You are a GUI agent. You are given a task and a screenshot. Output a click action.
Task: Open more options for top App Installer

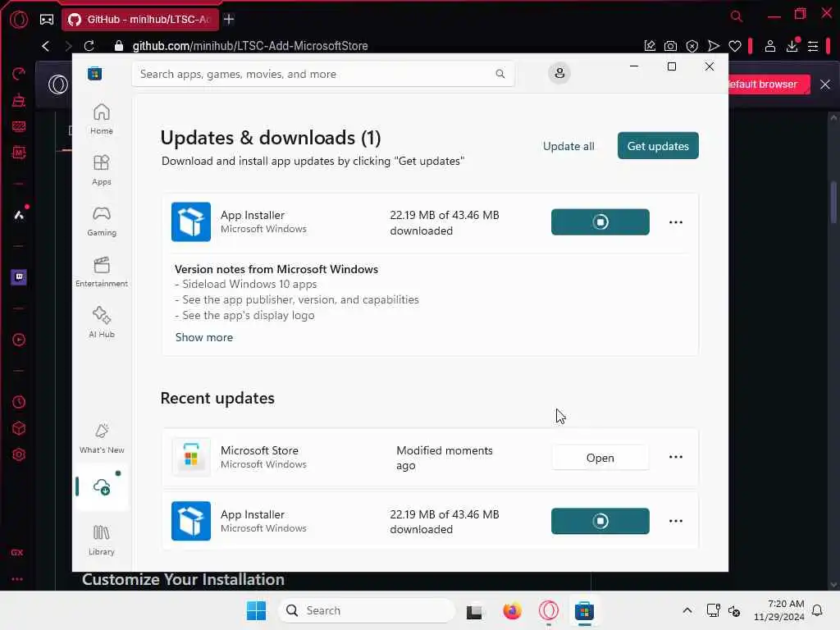tap(676, 221)
